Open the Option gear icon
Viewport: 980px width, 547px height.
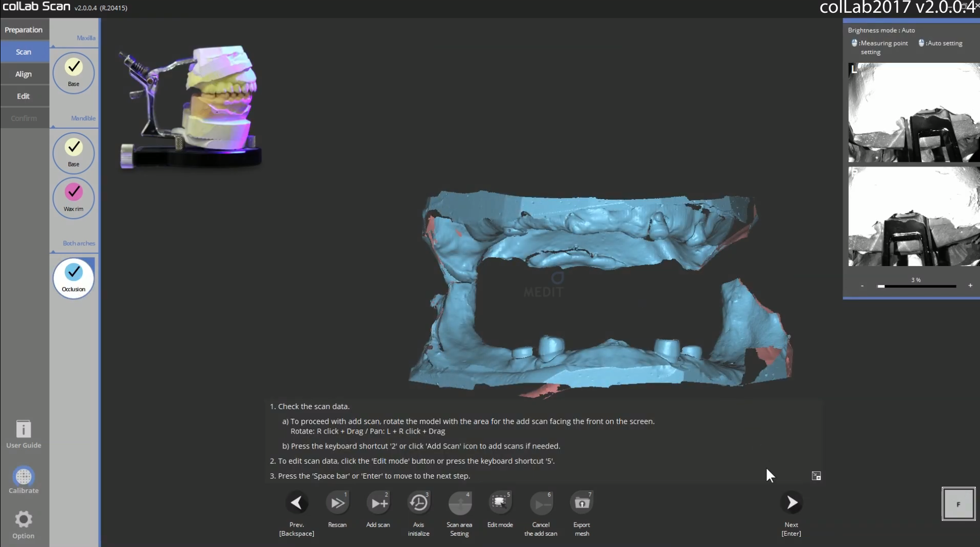pos(24,519)
